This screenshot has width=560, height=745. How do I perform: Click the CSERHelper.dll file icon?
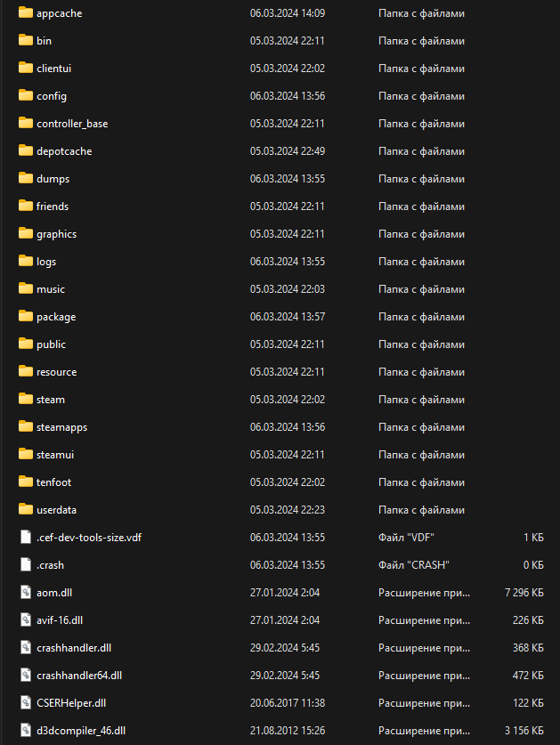click(x=26, y=702)
